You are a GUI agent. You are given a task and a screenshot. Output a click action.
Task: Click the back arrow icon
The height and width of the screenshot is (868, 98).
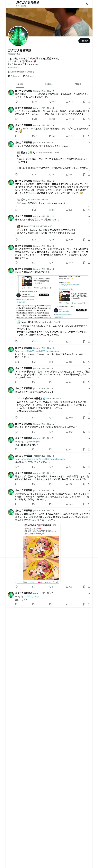pyautogui.click(x=9, y=4)
